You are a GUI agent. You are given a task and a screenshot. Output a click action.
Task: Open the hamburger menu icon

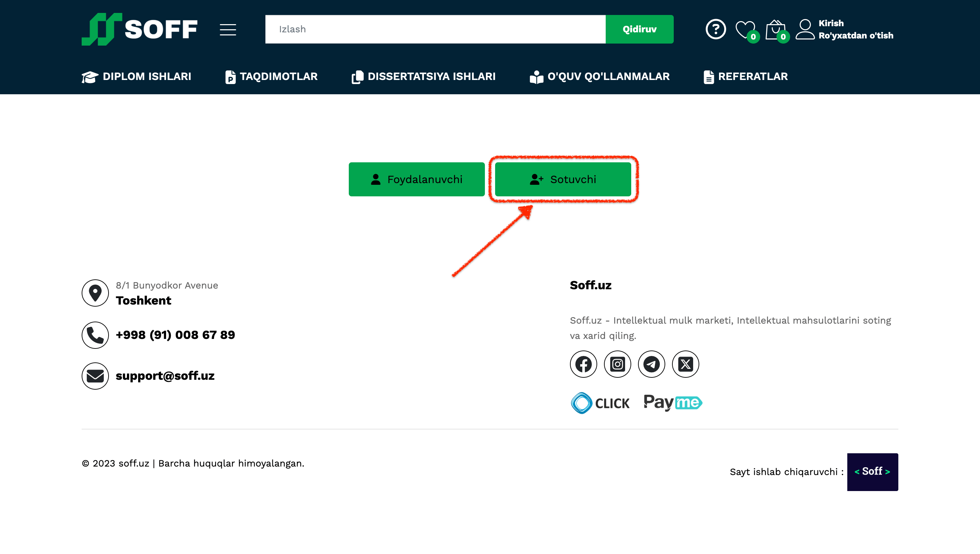[228, 29]
